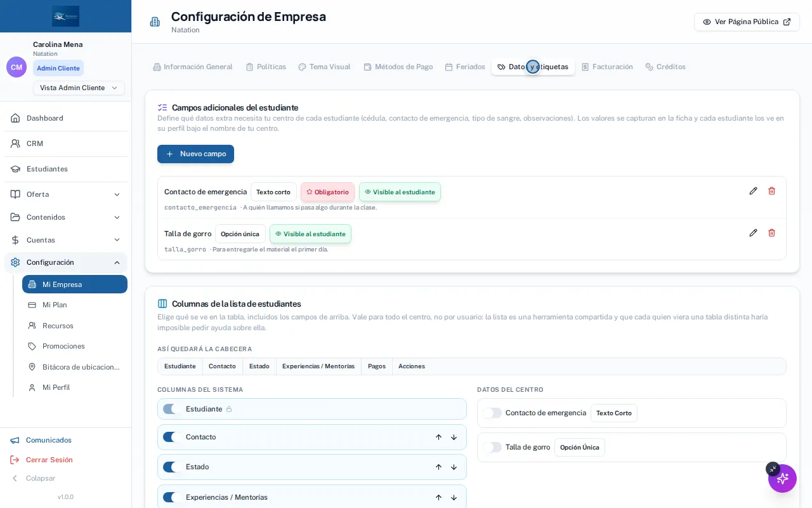
Task: Open the Tema Visual tab
Action: coord(324,67)
